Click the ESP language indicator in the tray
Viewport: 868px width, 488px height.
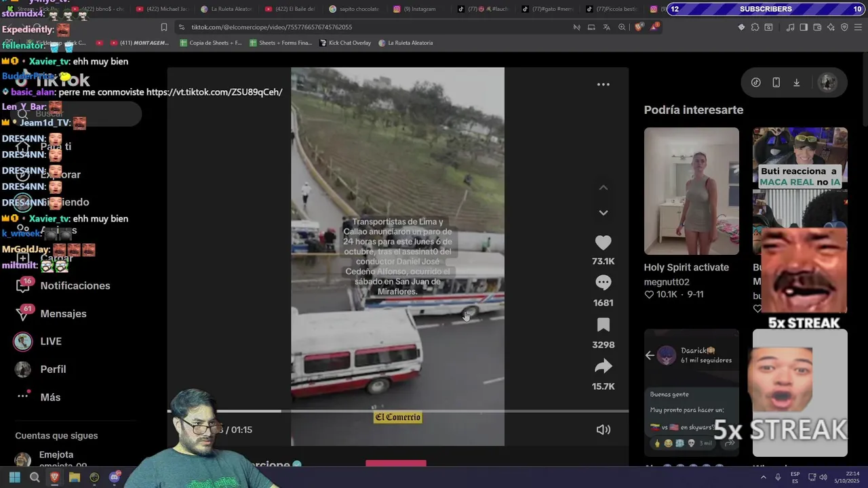click(795, 477)
